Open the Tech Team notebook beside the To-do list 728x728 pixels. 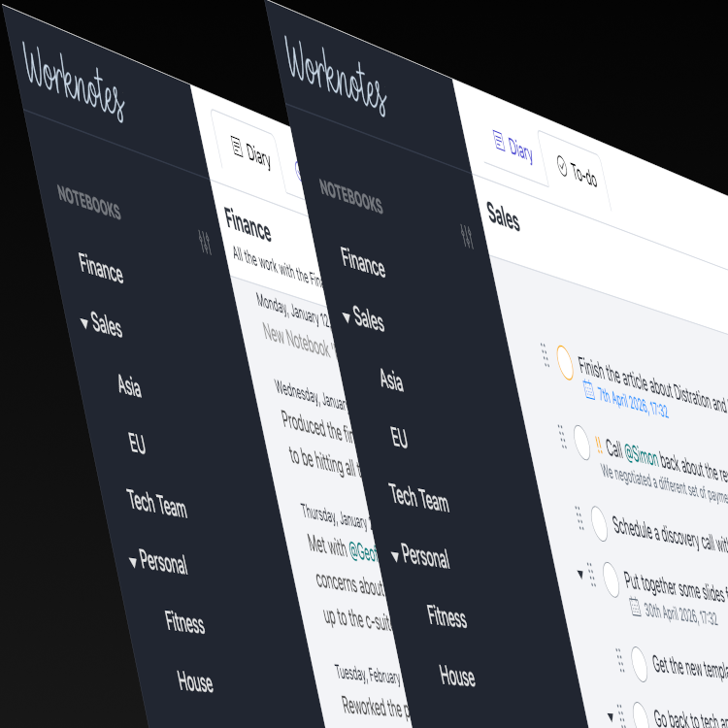click(418, 498)
